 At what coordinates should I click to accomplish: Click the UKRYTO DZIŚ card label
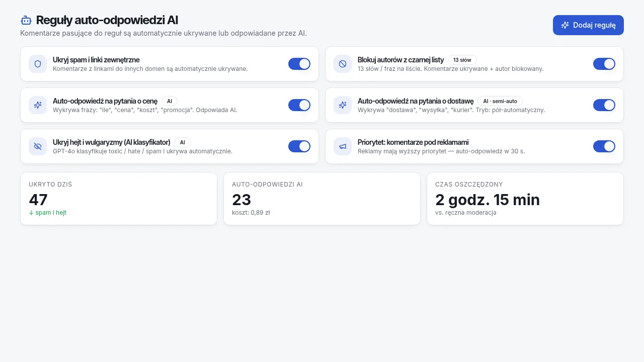pos(50,185)
